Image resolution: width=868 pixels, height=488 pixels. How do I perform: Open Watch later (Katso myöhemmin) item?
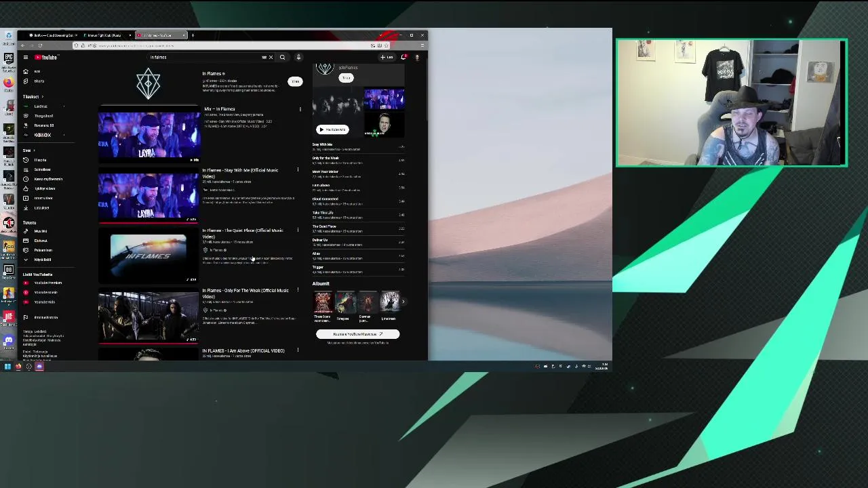pyautogui.click(x=47, y=179)
